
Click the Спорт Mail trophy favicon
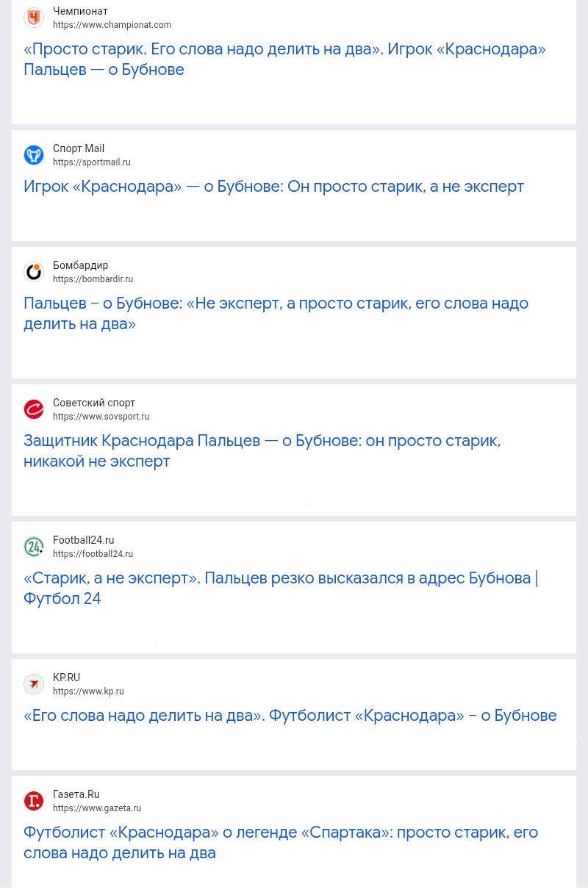coord(34,155)
